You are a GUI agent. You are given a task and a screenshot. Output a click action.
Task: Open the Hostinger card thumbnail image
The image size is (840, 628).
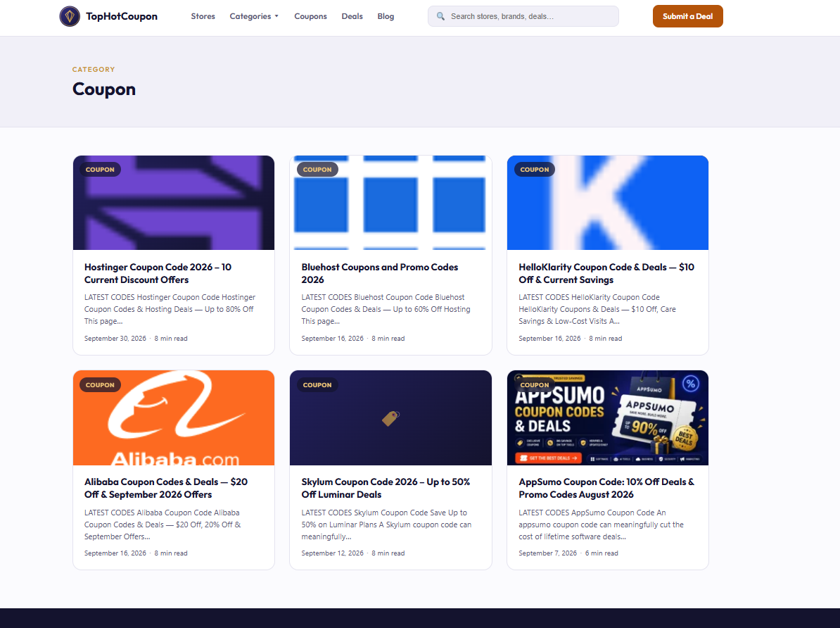click(x=174, y=203)
